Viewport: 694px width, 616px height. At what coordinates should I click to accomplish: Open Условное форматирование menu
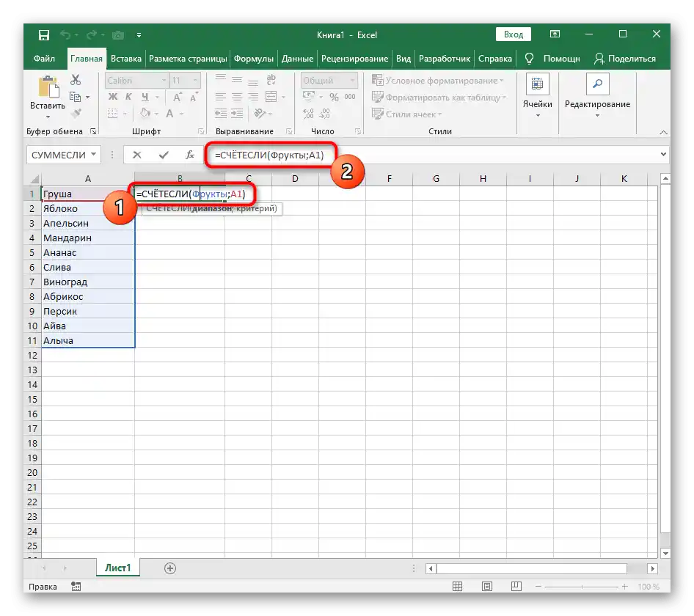(438, 81)
